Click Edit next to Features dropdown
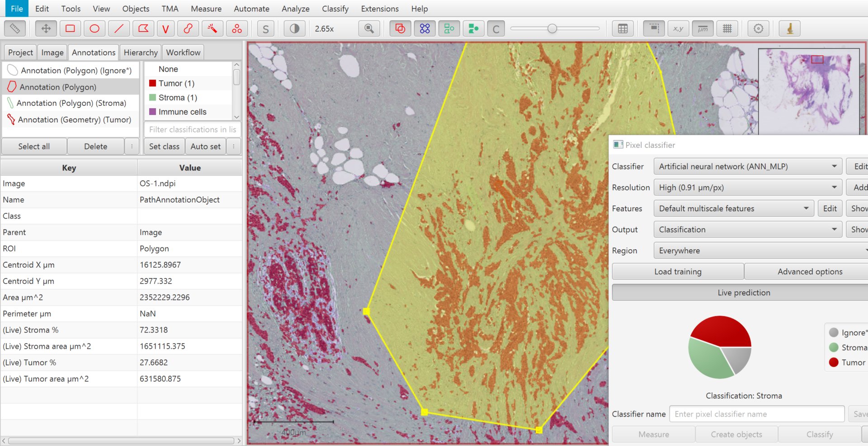 (x=830, y=209)
